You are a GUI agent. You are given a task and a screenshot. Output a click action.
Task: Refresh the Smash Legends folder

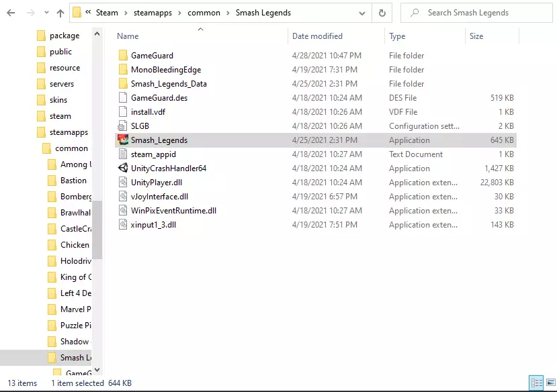[x=382, y=13]
